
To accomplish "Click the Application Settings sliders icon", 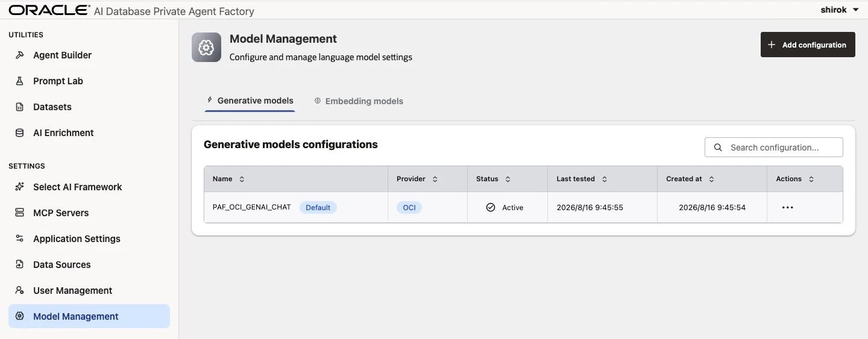I will tap(20, 238).
